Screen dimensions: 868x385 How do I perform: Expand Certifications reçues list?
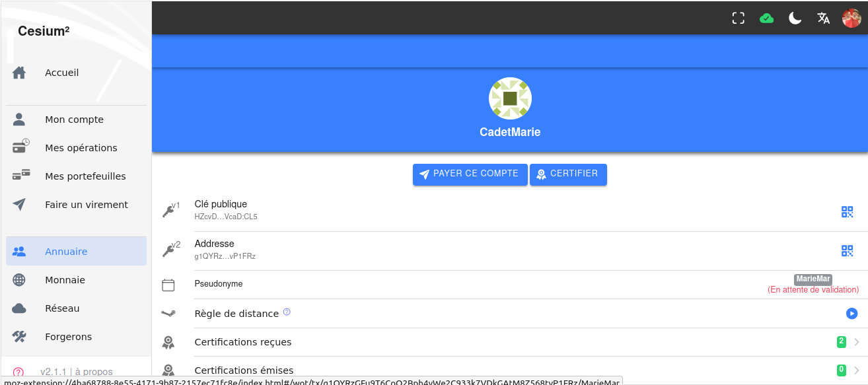click(856, 342)
